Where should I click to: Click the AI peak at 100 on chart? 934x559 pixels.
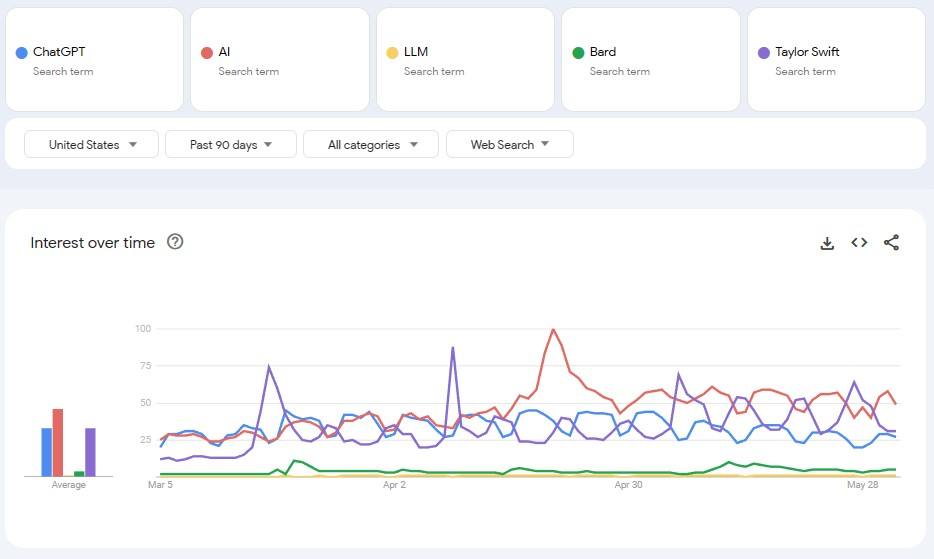(553, 329)
